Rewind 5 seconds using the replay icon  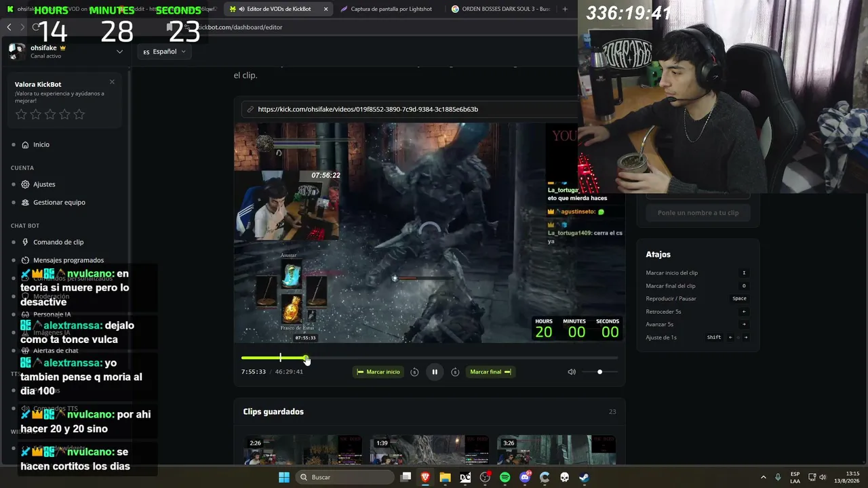[x=414, y=372]
